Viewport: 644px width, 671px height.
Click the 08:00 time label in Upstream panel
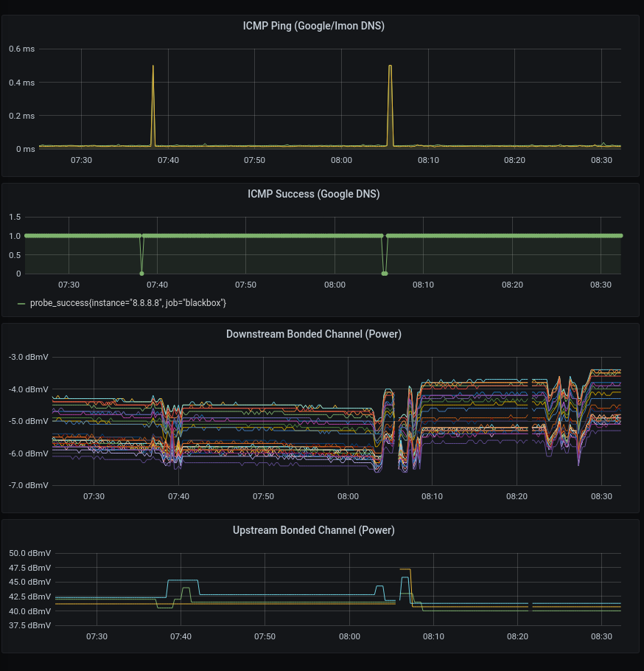coord(349,637)
